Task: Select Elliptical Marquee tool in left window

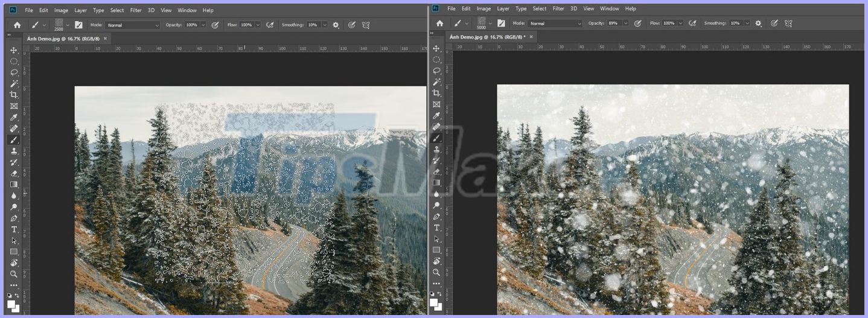Action: [x=14, y=62]
